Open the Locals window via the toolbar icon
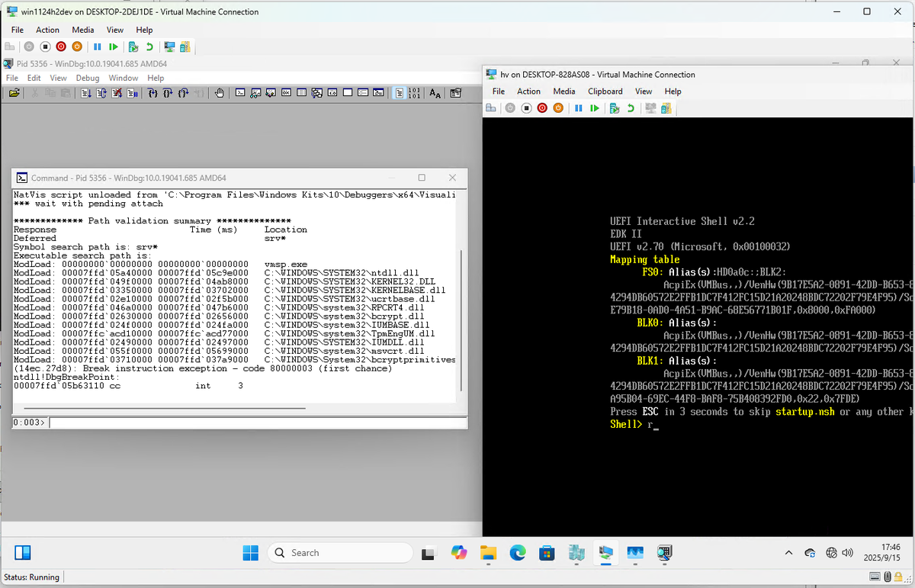Viewport: 915px width, 588px height. tap(270, 93)
